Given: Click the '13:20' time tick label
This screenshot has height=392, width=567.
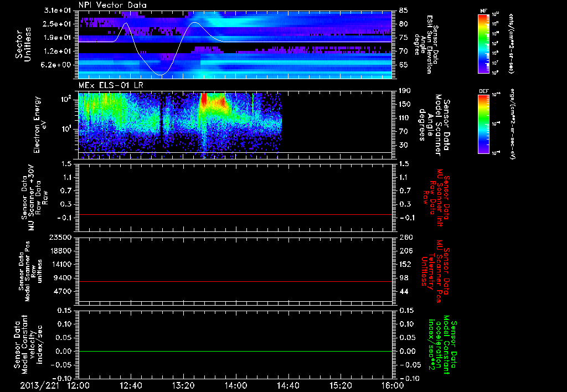Looking at the screenshot, I should click(x=183, y=385).
